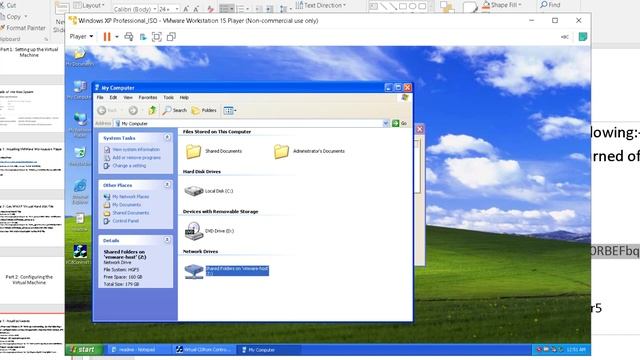This screenshot has width=640, height=360.
Task: Click the Go button beside the address bar
Action: coord(400,123)
